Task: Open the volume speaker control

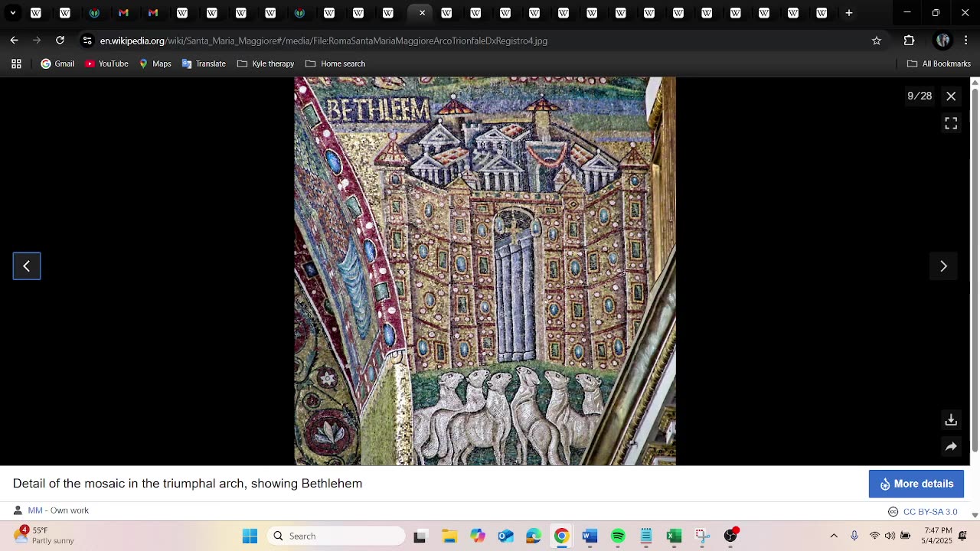Action: [890, 536]
